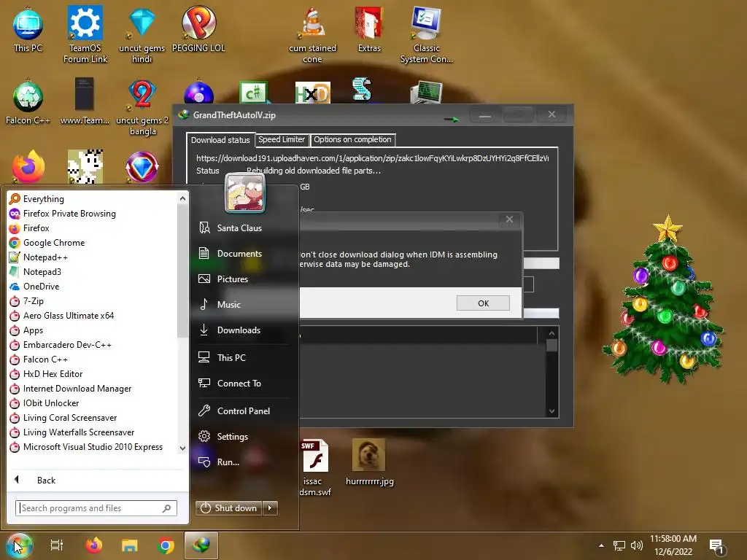
Task: Launch Firefox from taskbar
Action: point(94,545)
